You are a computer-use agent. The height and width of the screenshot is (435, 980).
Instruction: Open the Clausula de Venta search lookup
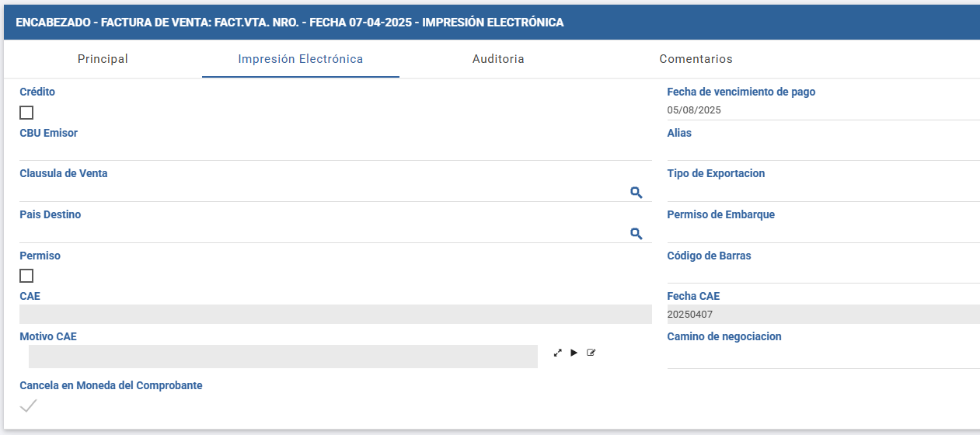[636, 192]
